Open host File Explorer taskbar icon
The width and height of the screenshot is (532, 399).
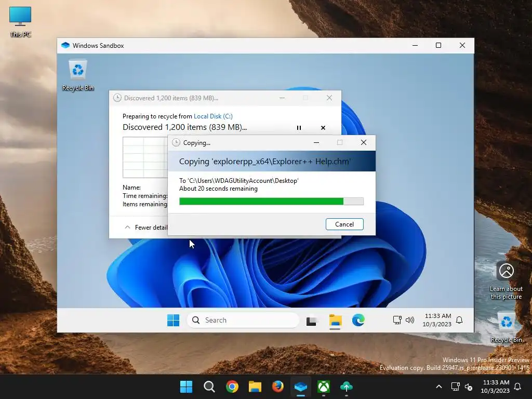point(255,387)
